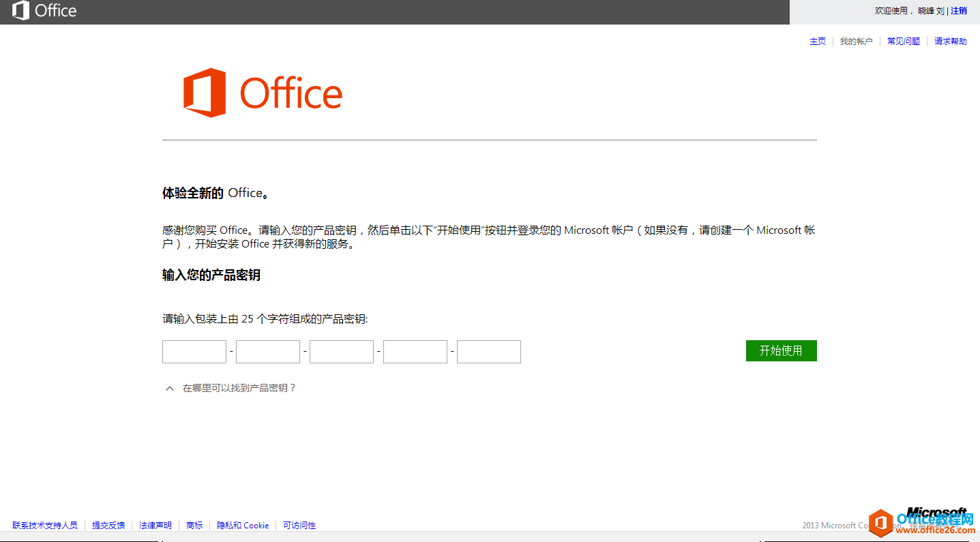The height and width of the screenshot is (542, 980).
Task: Open 我的帐户 in the navigation menu
Action: [x=857, y=41]
